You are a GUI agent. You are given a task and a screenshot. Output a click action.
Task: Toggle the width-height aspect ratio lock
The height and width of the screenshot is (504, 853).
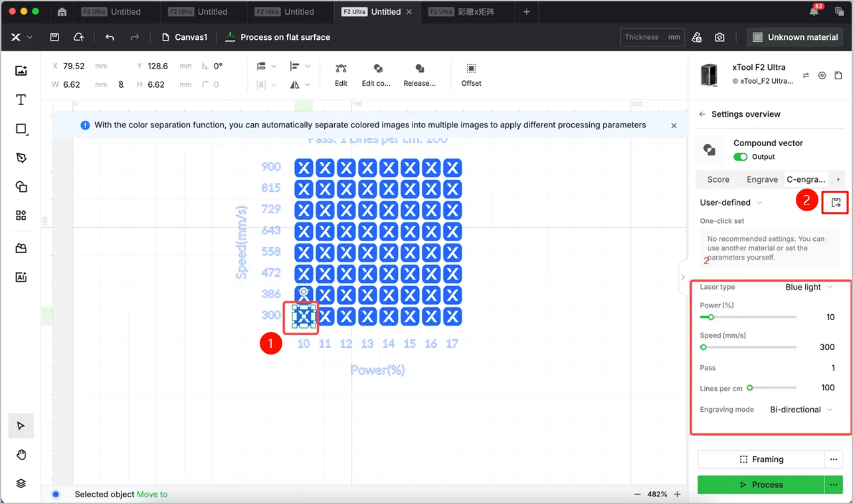click(x=120, y=84)
